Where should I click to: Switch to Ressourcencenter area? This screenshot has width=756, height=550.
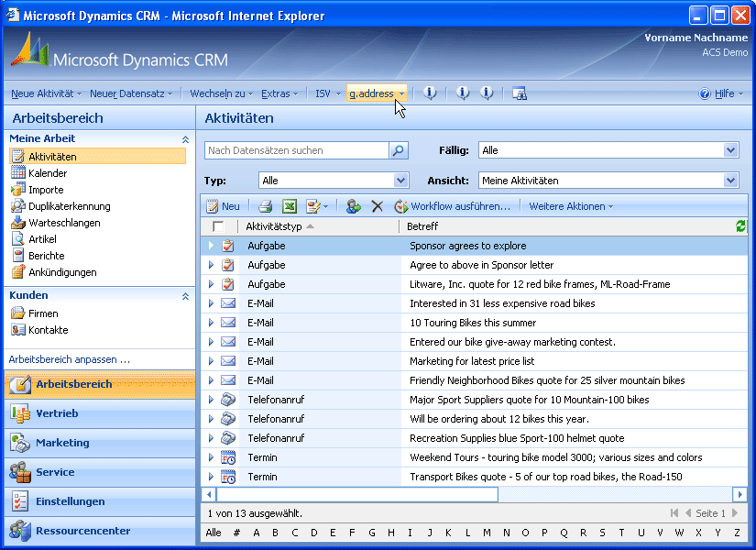[x=100, y=531]
